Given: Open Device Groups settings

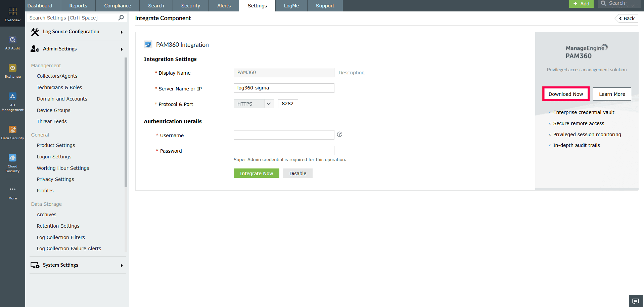Looking at the screenshot, I should 54,110.
